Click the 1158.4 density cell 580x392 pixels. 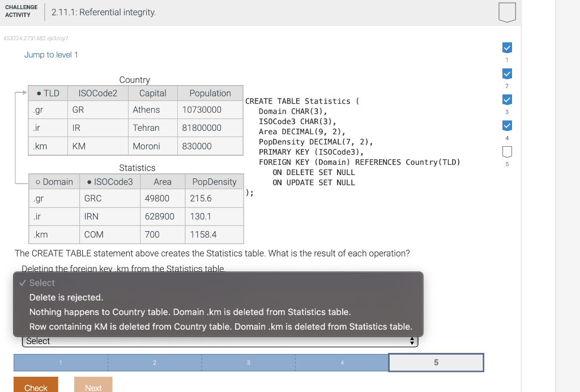(214, 235)
